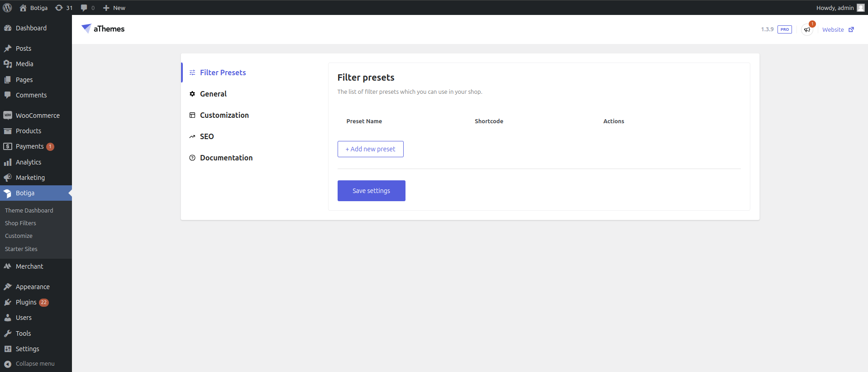The width and height of the screenshot is (868, 372).
Task: Click the comments bubble in admin bar
Action: (87, 8)
